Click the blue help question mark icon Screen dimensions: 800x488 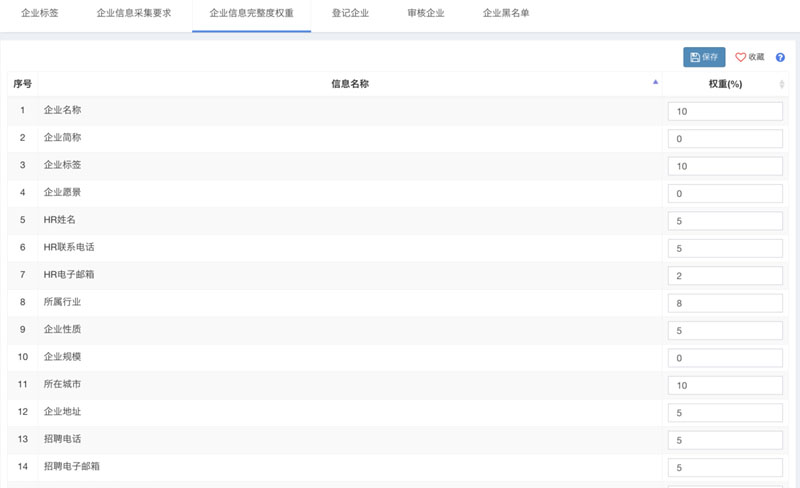coord(780,58)
